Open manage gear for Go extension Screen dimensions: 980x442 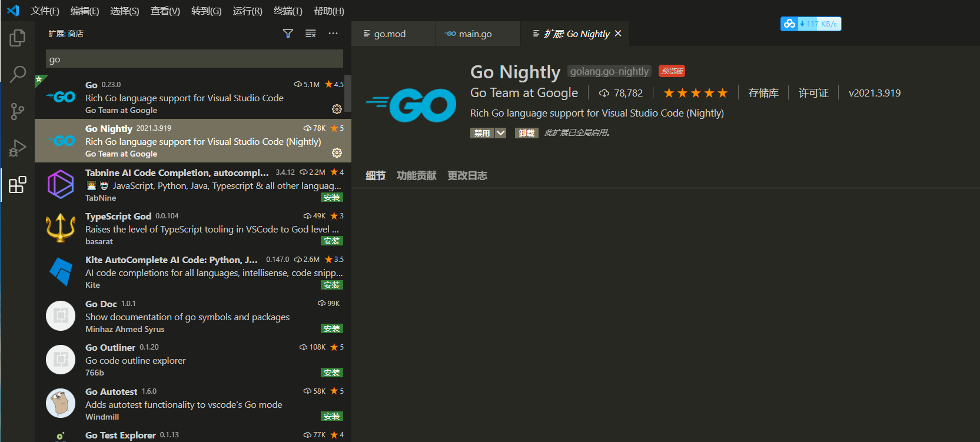click(x=337, y=109)
